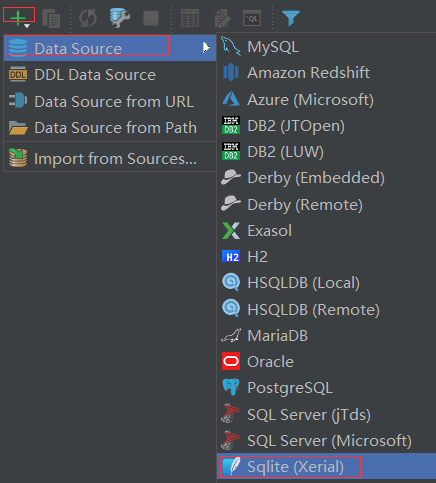Click the Disconnect stop square icon
Screen dimensions: 436x483
pos(151,18)
